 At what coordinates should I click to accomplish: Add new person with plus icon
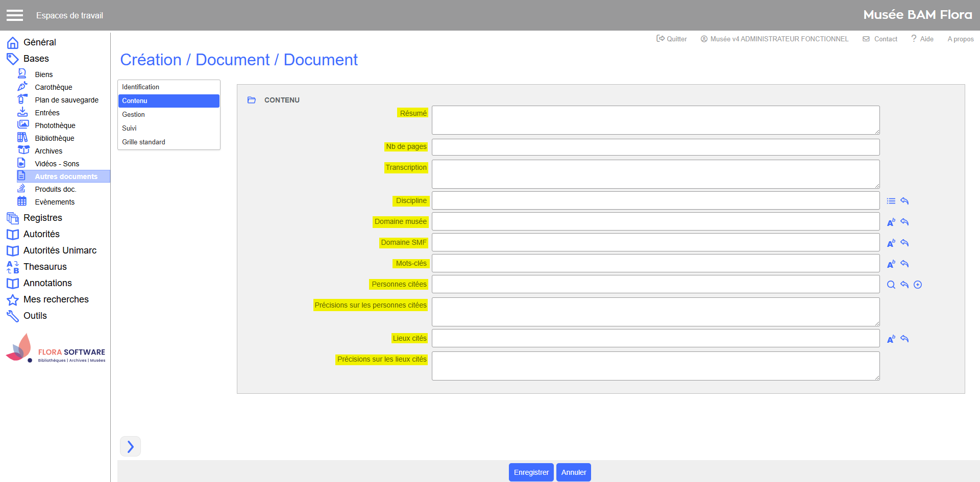point(918,285)
